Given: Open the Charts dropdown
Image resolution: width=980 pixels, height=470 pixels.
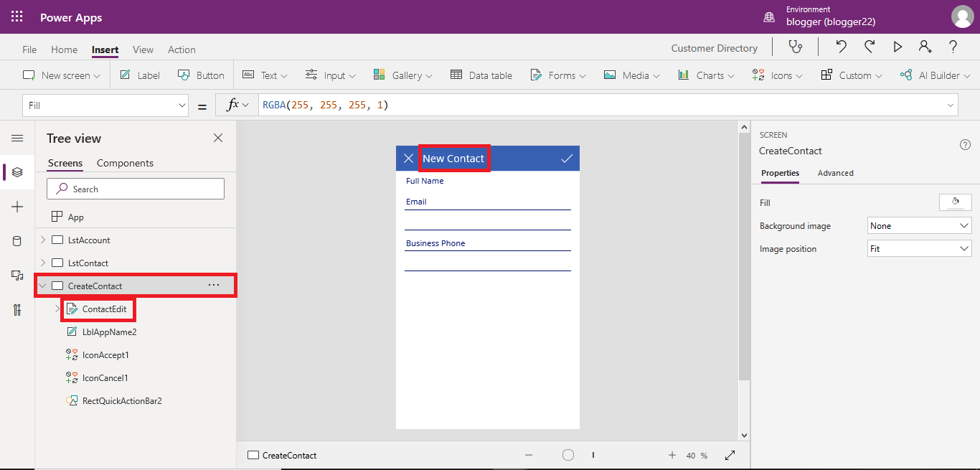Looking at the screenshot, I should pyautogui.click(x=706, y=75).
